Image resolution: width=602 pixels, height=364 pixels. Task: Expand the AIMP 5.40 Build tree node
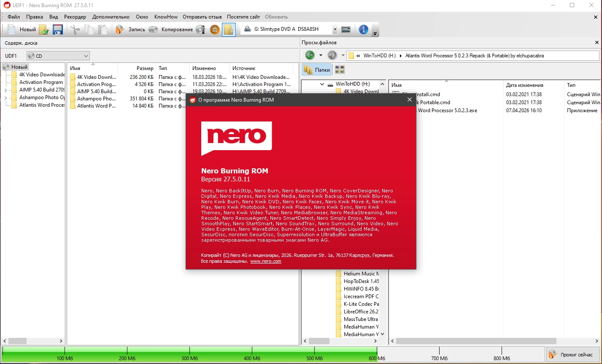pyautogui.click(x=5, y=90)
